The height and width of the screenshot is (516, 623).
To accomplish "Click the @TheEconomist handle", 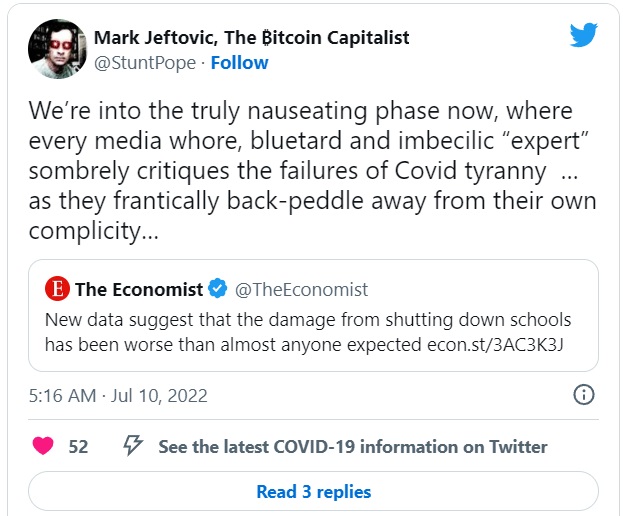I will [x=301, y=290].
